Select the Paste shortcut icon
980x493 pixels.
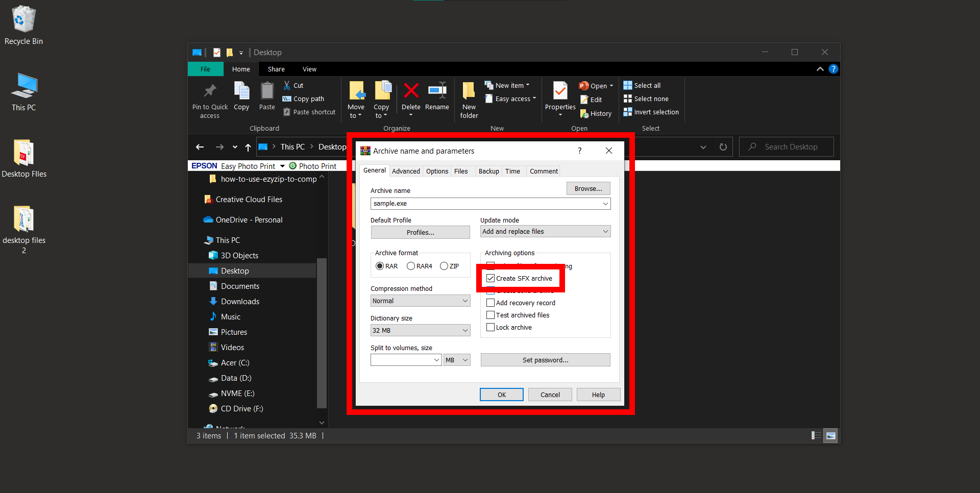(x=287, y=112)
